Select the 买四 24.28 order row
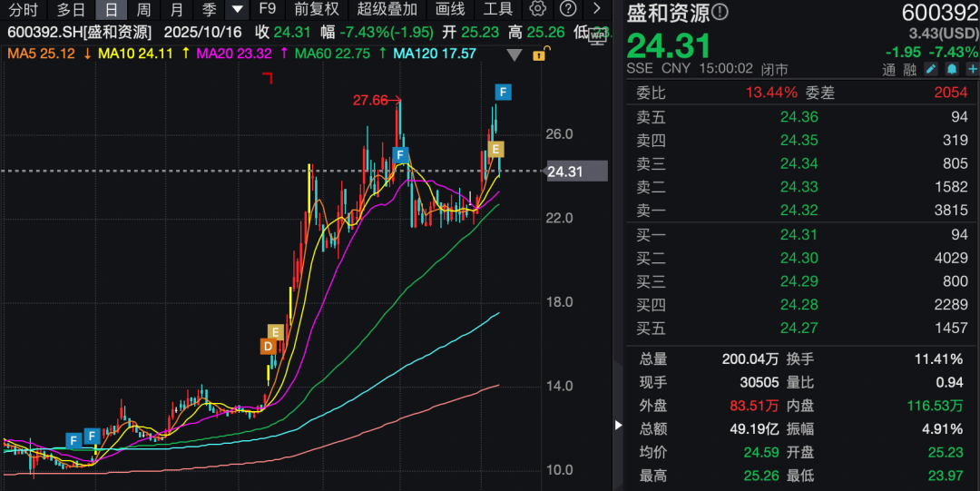 tap(802, 305)
